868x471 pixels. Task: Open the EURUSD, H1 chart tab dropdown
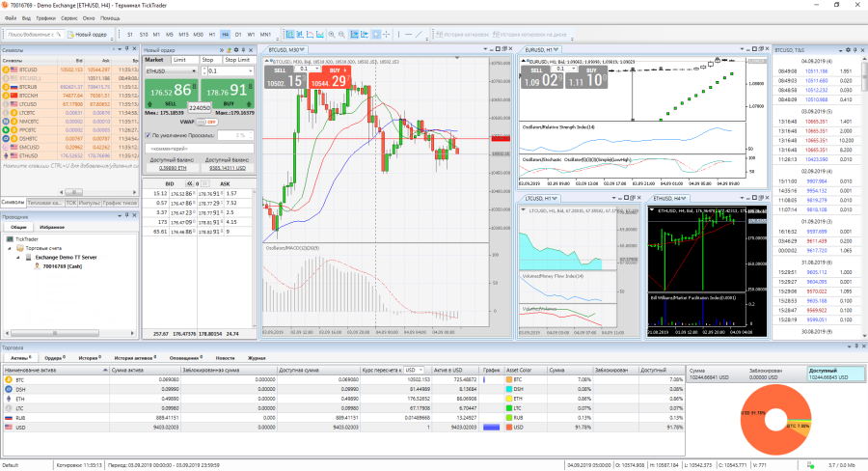556,50
